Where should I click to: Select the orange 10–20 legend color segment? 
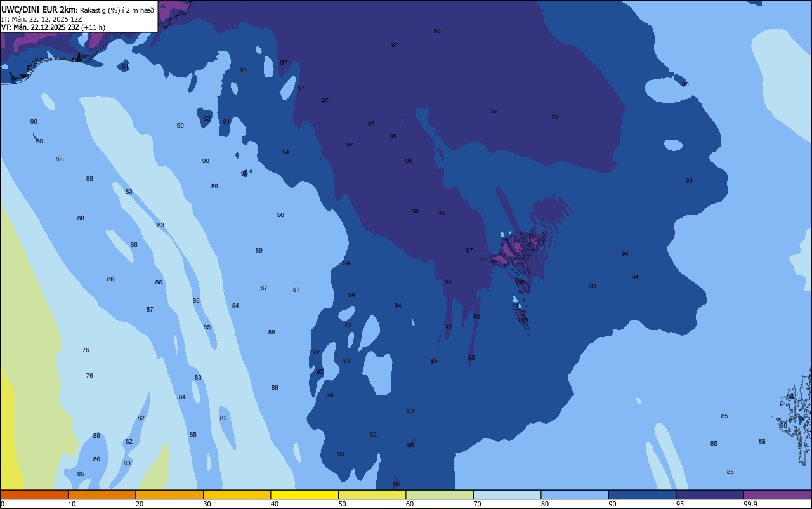point(102,494)
